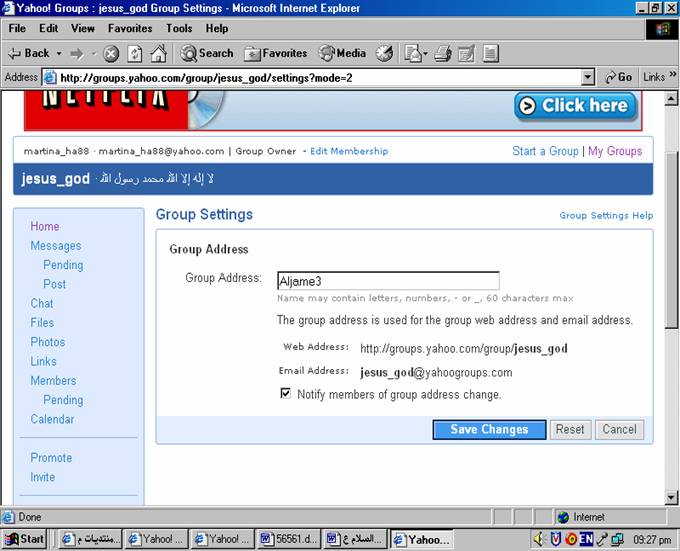Expand the Links toolbar chevron
Screen dimensions: 680x551
[x=673, y=74]
